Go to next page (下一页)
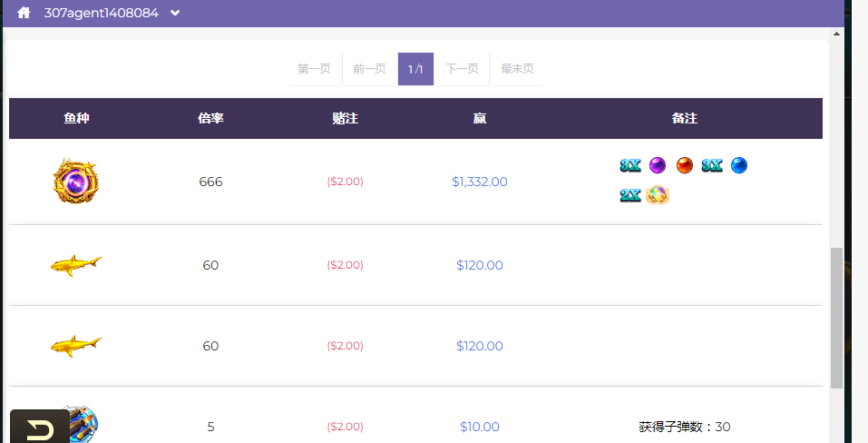Image resolution: width=868 pixels, height=443 pixels. pos(462,69)
